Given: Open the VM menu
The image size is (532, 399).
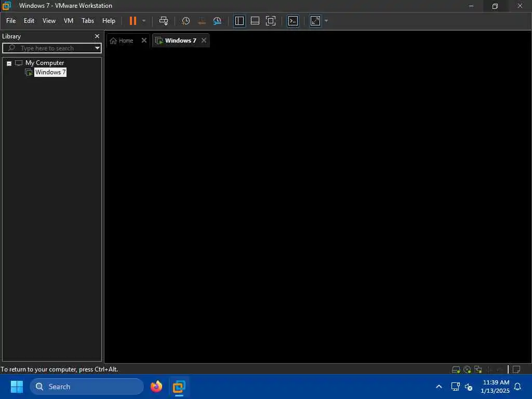Looking at the screenshot, I should [x=69, y=21].
